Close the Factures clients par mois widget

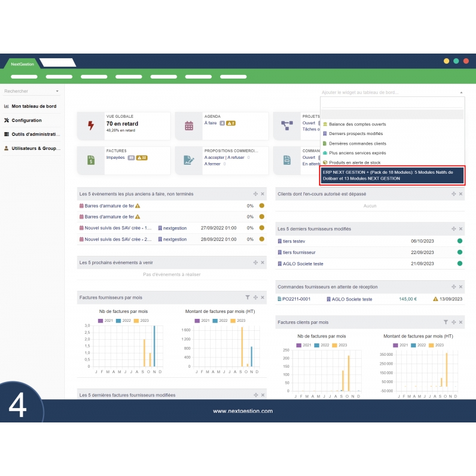click(461, 322)
